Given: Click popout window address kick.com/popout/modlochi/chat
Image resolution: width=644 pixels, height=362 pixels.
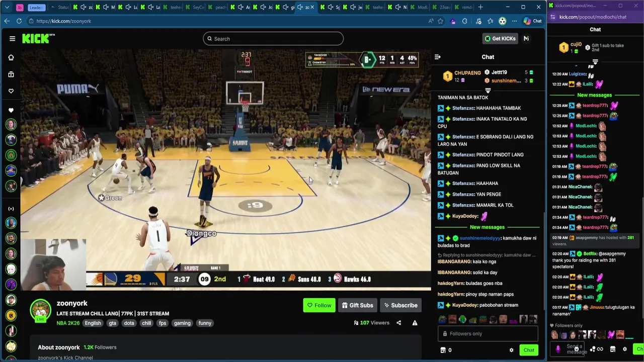Looking at the screenshot, I should coord(593,17).
